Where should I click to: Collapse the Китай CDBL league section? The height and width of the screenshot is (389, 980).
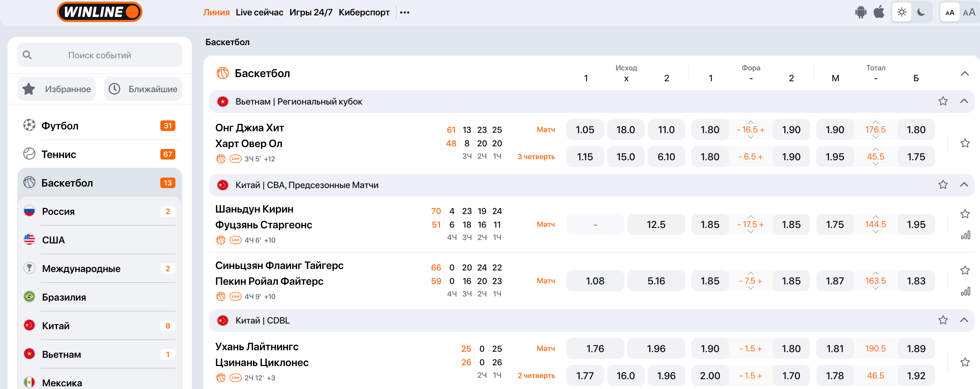pos(964,320)
